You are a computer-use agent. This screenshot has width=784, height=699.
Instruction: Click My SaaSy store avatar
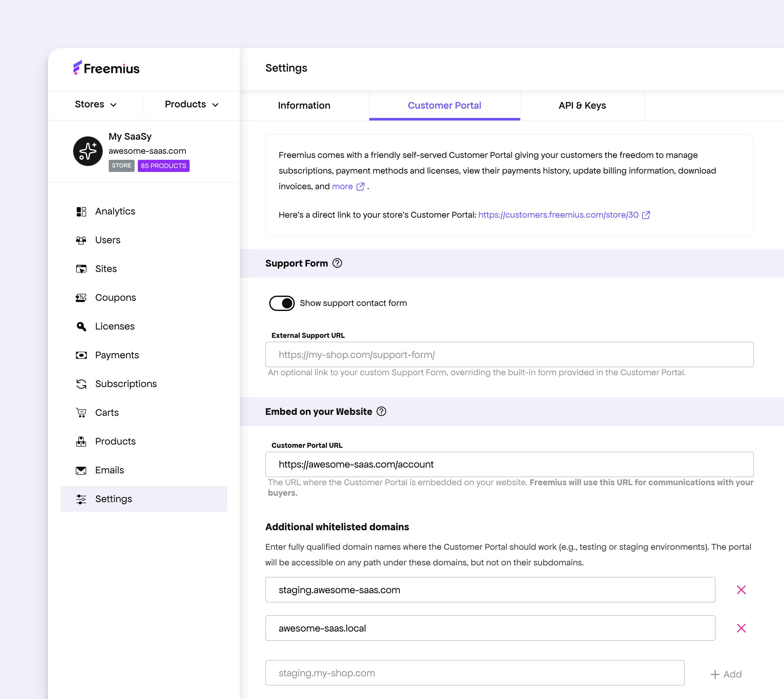[88, 151]
